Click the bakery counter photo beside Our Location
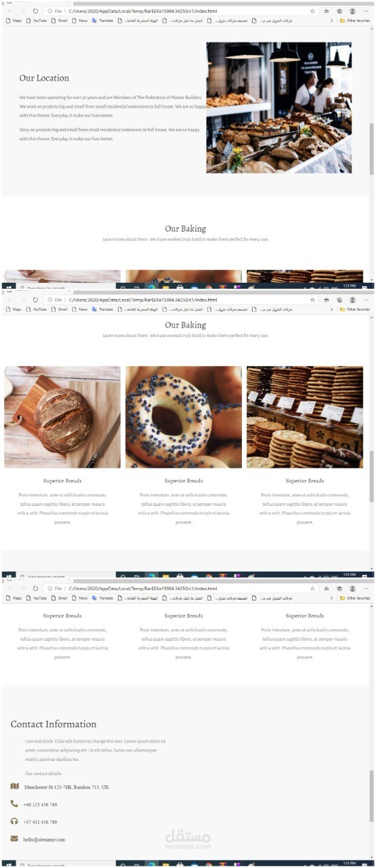 coord(279,108)
